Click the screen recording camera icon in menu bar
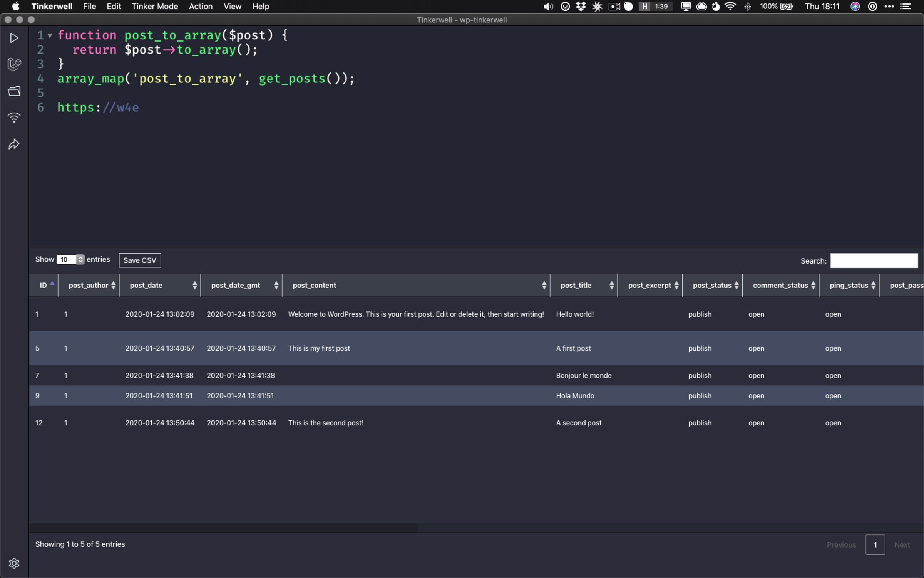Screen dimensions: 924x578 pos(614,6)
